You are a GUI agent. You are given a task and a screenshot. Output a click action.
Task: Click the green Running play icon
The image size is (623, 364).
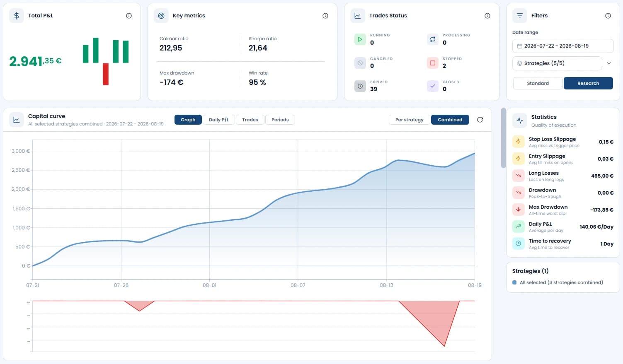pos(360,39)
